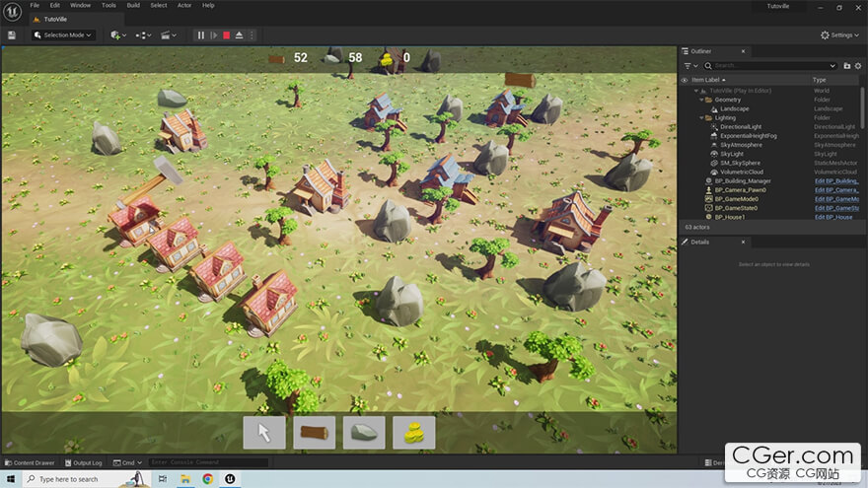Open the Cmd console type dropdown
868x488 pixels.
pyautogui.click(x=128, y=462)
